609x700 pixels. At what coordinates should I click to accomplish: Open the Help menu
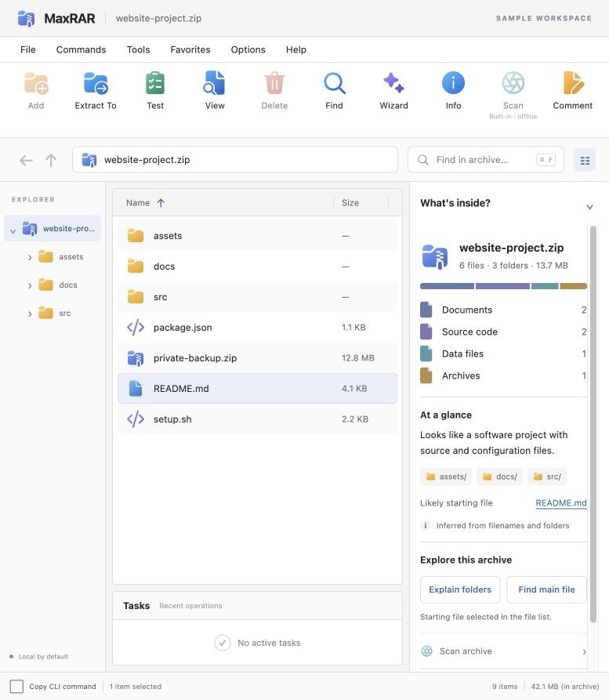pyautogui.click(x=296, y=49)
